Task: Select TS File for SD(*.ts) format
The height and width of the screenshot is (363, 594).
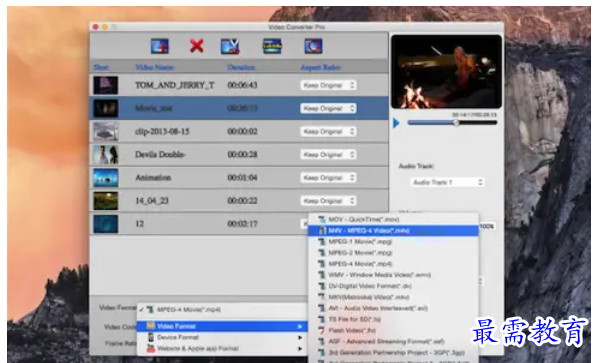Action: click(393, 319)
